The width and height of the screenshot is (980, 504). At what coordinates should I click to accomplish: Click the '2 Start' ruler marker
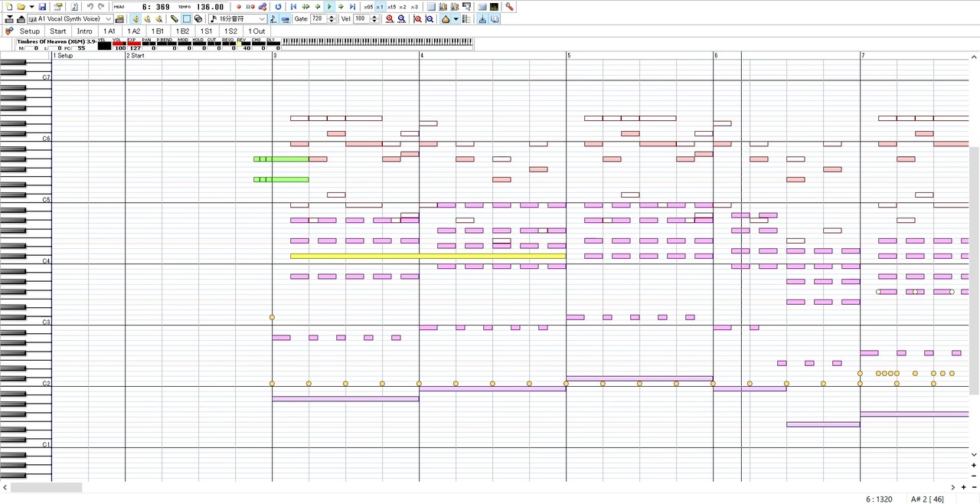pos(136,55)
